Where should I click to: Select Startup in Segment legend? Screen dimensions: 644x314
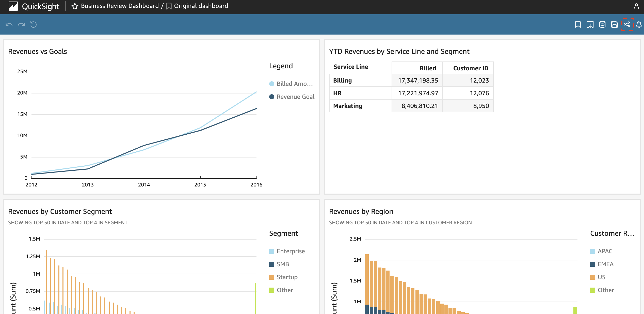[x=283, y=277]
